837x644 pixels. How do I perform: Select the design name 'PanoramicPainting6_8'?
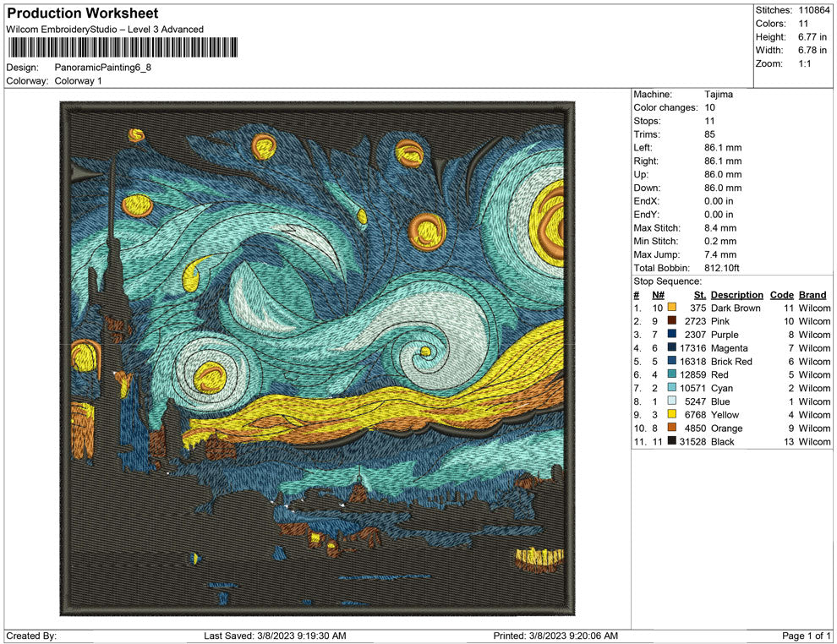coord(103,68)
